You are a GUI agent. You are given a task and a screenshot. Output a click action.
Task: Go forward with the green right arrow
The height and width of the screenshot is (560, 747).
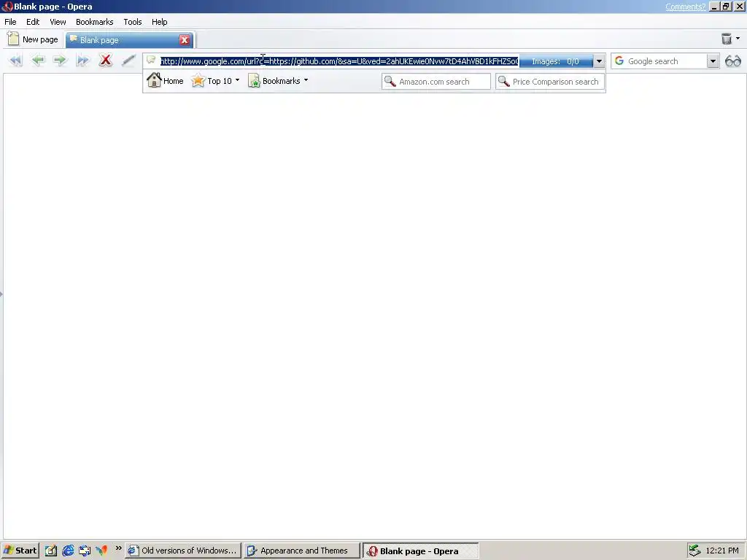[x=60, y=60]
